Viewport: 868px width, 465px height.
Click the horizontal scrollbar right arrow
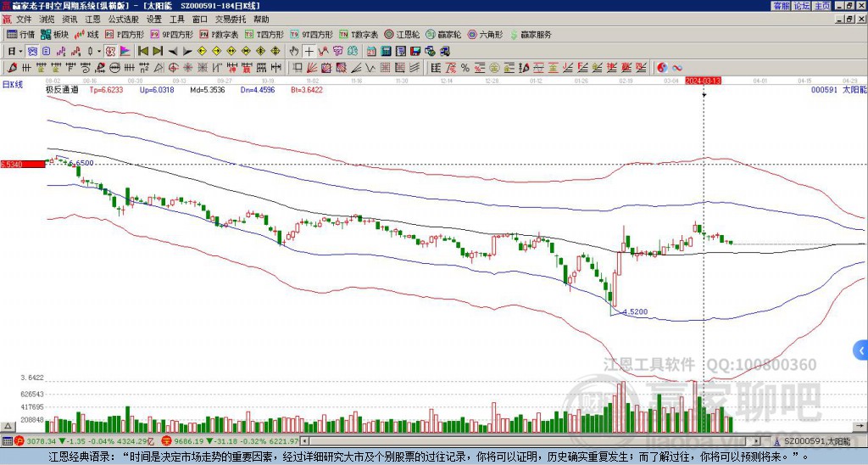tap(757, 441)
